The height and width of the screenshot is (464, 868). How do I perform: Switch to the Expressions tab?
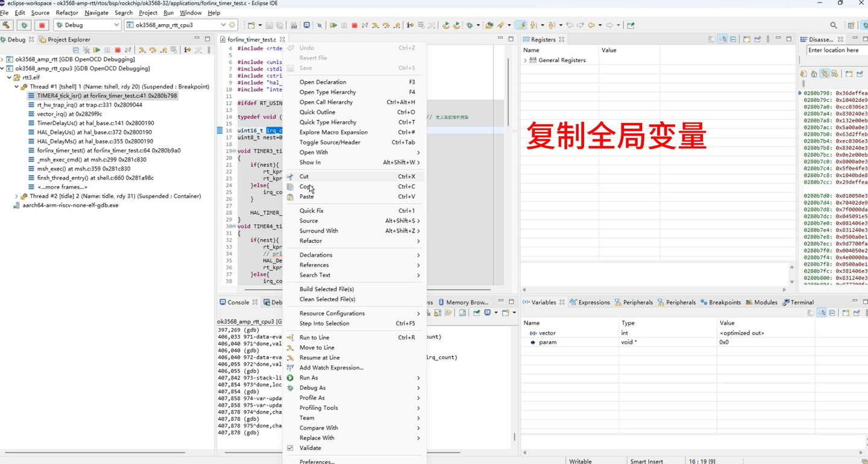[590, 303]
